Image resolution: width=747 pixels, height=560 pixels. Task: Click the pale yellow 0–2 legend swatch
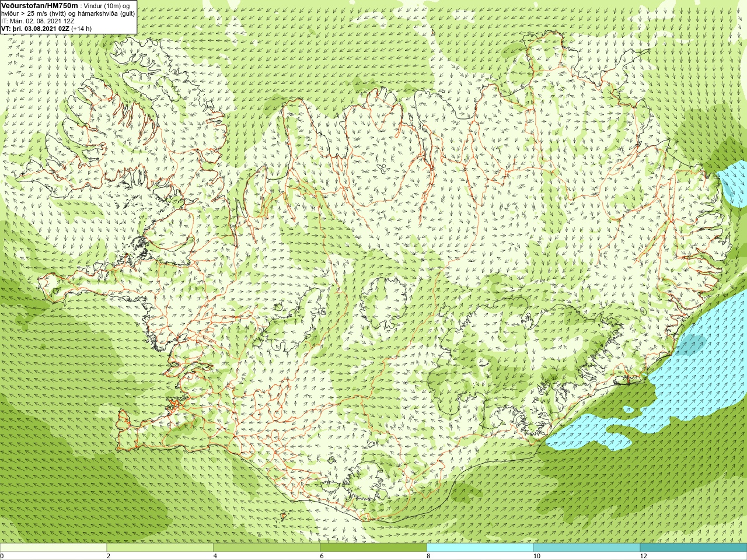(x=54, y=548)
